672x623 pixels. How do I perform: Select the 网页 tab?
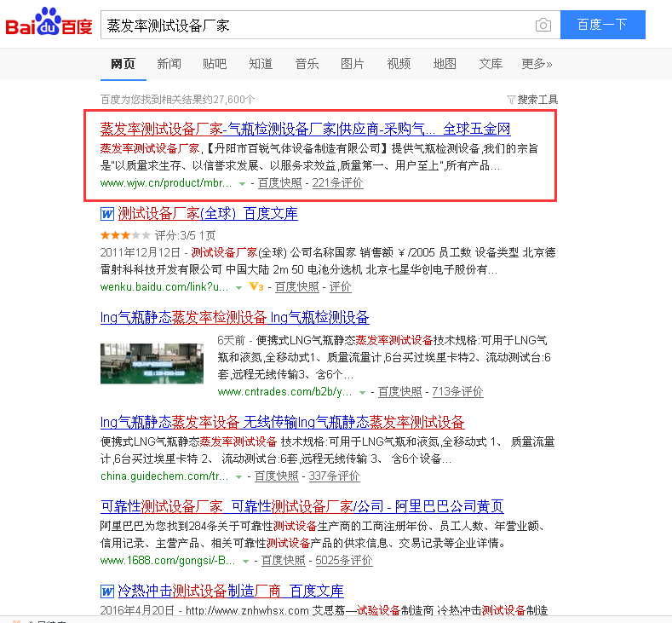pyautogui.click(x=123, y=64)
